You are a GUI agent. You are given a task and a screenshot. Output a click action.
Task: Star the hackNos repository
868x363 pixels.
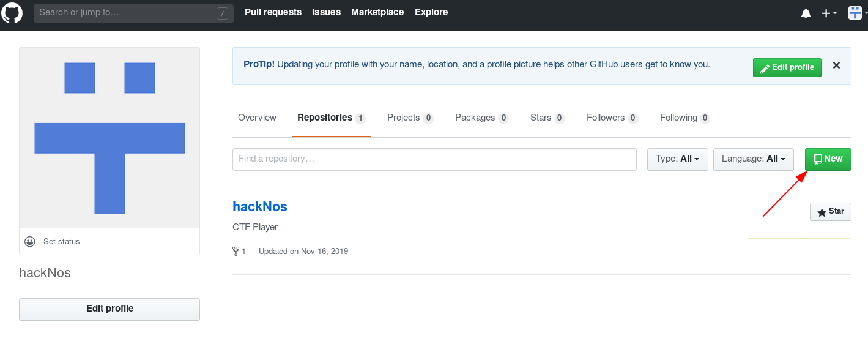point(830,211)
